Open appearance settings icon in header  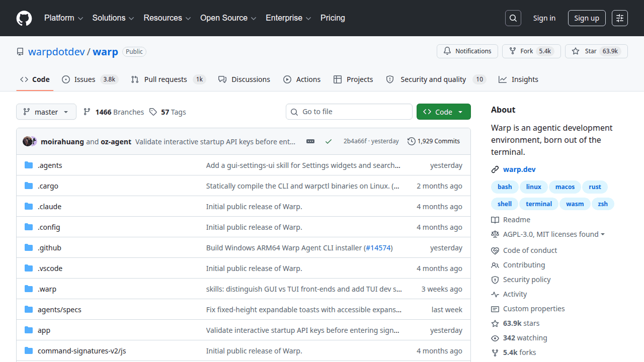pos(620,18)
